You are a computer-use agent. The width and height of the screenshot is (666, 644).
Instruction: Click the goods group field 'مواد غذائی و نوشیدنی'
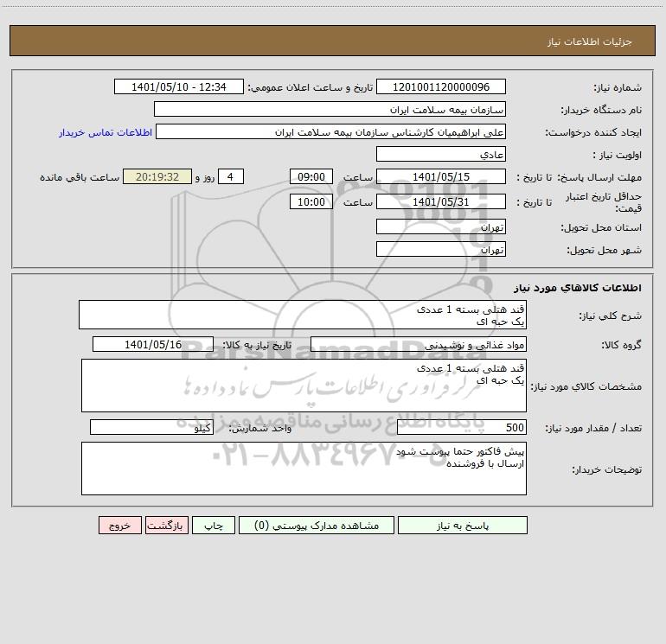click(419, 344)
